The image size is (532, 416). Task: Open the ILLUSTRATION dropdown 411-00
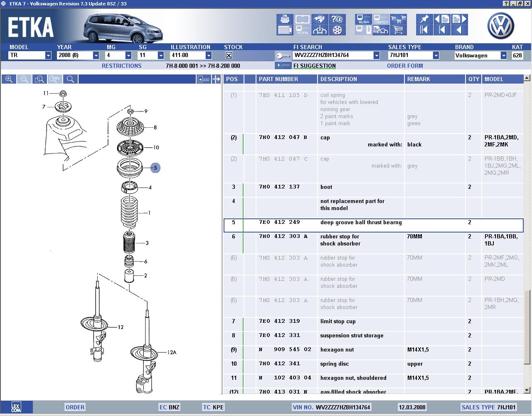[x=209, y=55]
